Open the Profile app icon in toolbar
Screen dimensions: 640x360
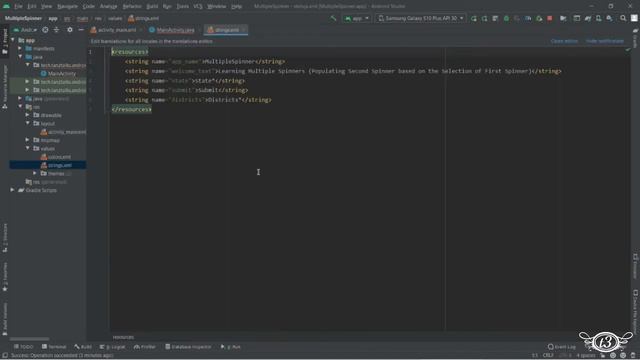click(x=528, y=18)
